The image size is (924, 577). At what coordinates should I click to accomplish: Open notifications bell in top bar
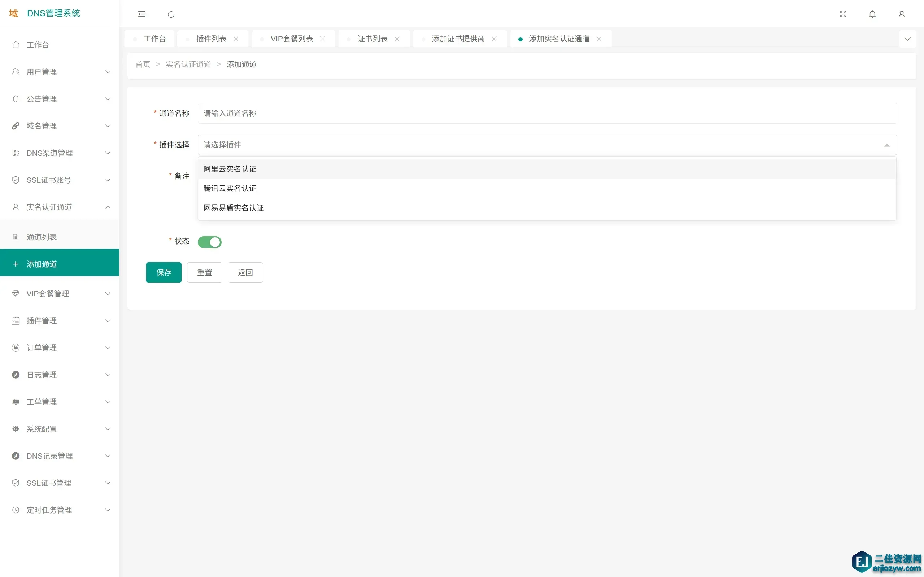(x=872, y=14)
